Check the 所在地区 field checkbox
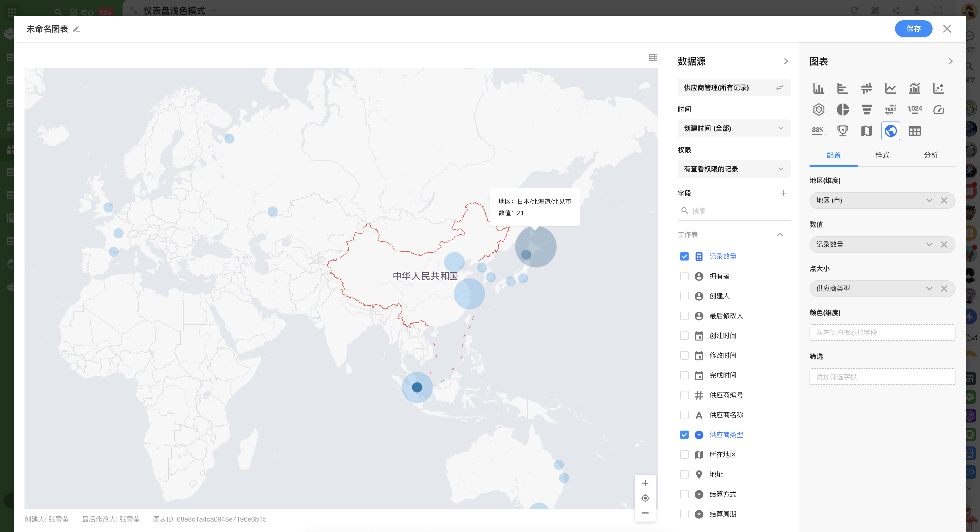The width and height of the screenshot is (980, 532). tap(684, 455)
